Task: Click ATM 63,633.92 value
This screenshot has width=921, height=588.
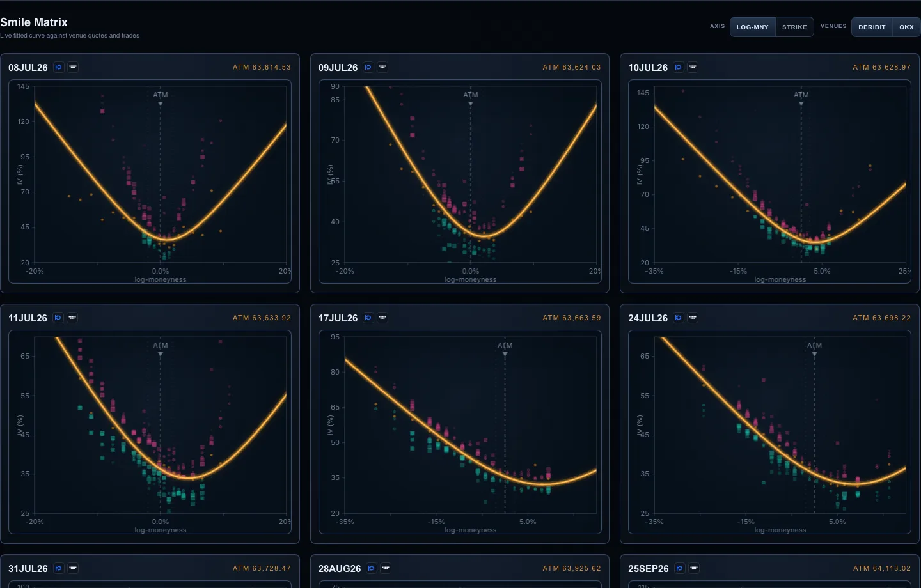Action: [262, 318]
